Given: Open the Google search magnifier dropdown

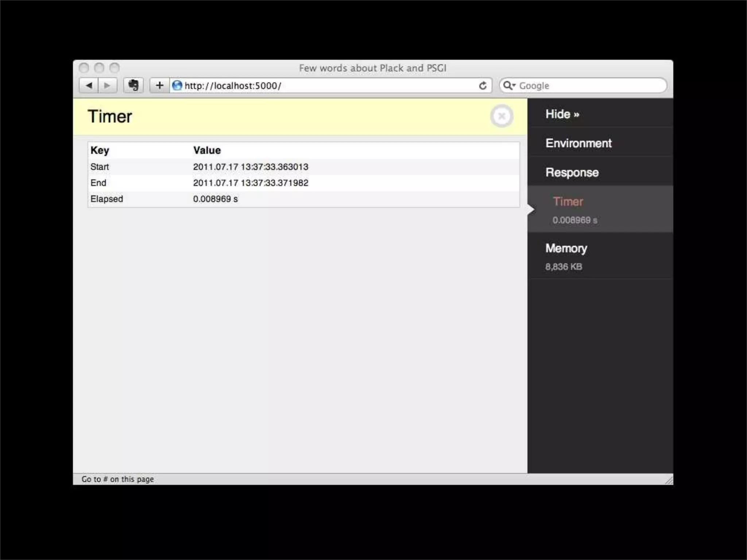Looking at the screenshot, I should point(509,86).
